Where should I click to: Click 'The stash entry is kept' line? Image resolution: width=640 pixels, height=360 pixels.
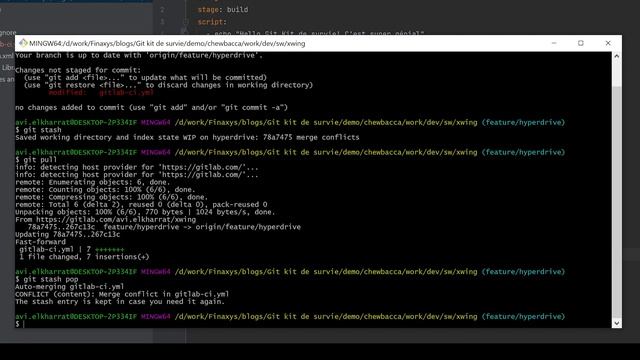click(120, 302)
